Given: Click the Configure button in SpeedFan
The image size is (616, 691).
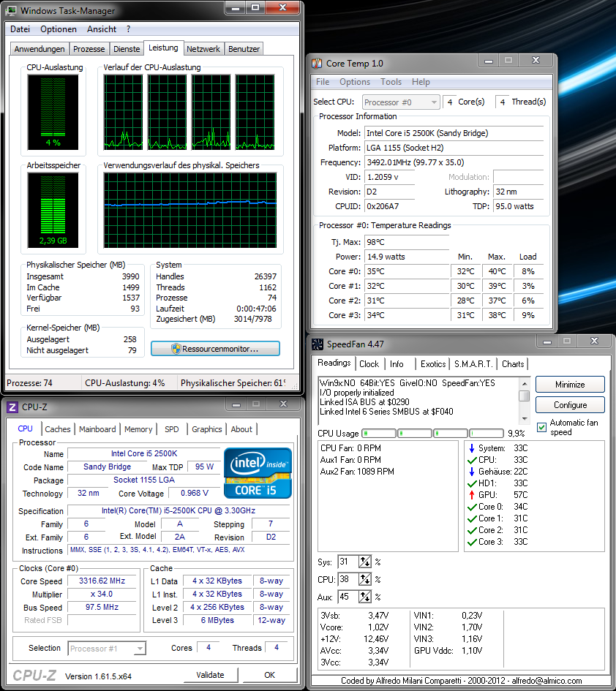Looking at the screenshot, I should (570, 404).
